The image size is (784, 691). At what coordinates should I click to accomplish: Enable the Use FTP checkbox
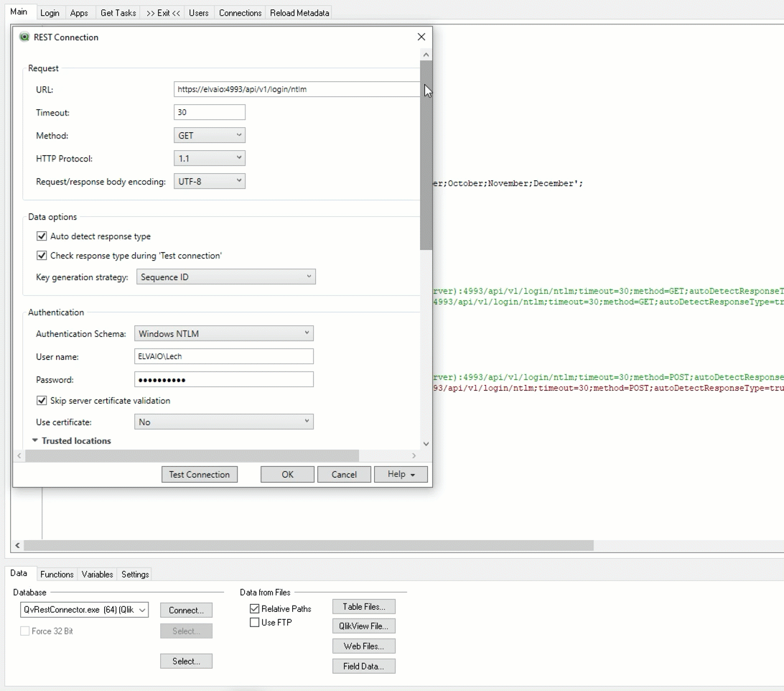(x=254, y=623)
